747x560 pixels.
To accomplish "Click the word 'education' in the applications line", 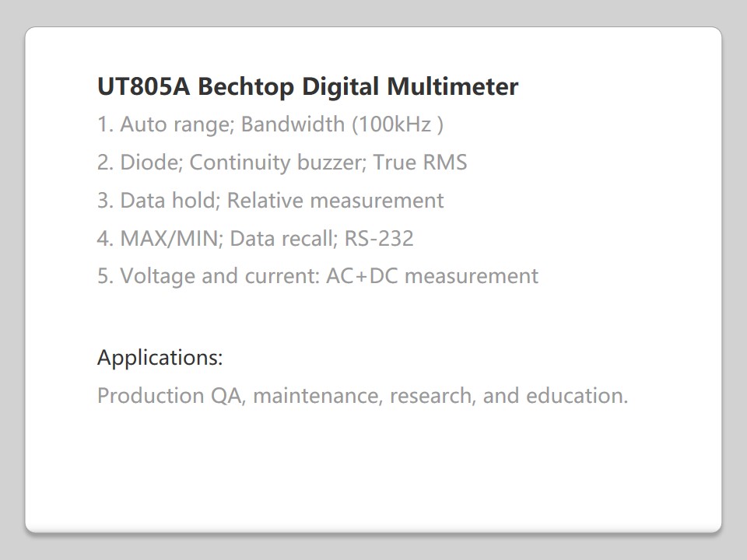I will [x=576, y=396].
